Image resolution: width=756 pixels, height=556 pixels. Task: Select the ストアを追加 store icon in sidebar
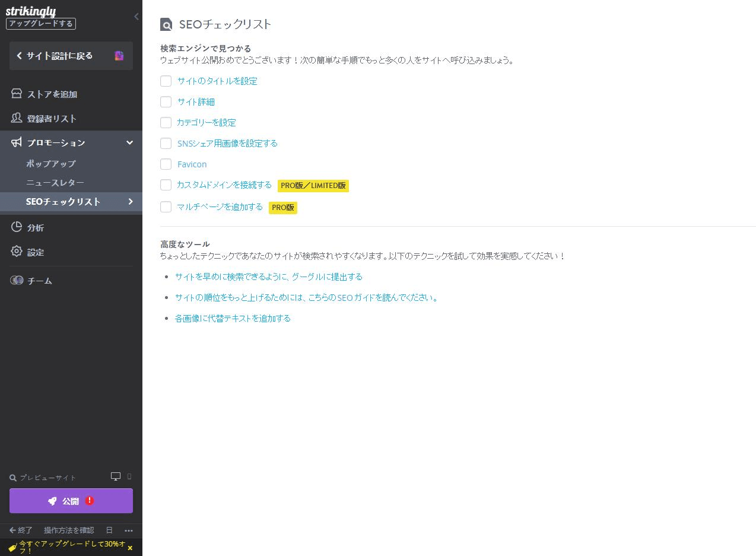[17, 94]
